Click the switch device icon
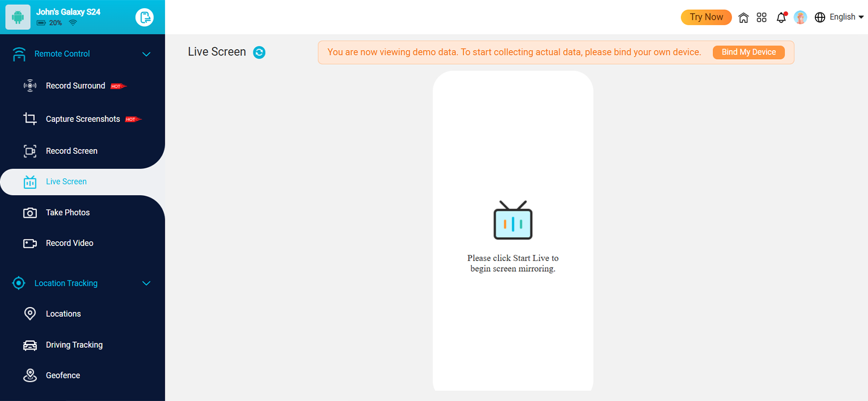Image resolution: width=868 pixels, height=401 pixels. 144,17
